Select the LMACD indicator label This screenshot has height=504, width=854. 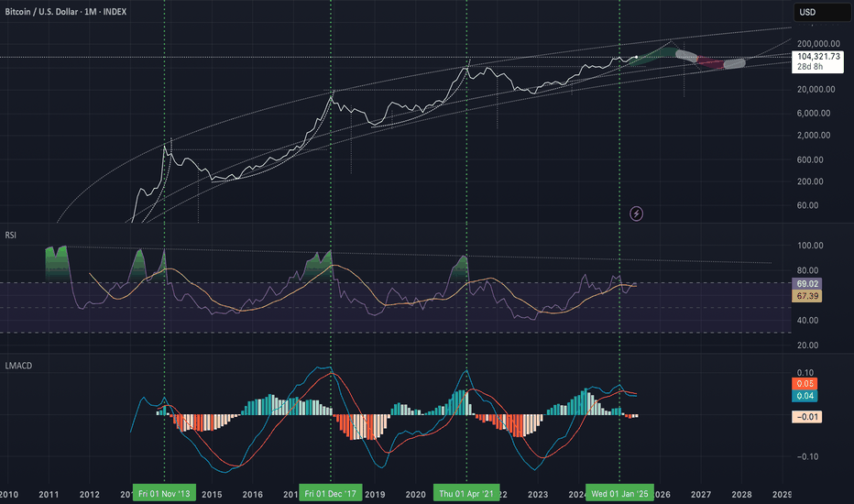coord(18,366)
